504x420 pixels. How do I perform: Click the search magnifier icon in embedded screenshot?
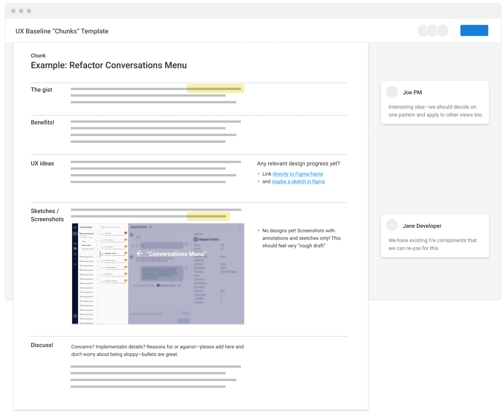(103, 227)
